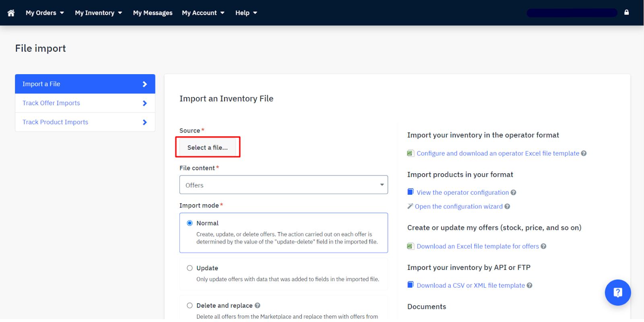
Task: Open My Messages page
Action: click(x=153, y=13)
